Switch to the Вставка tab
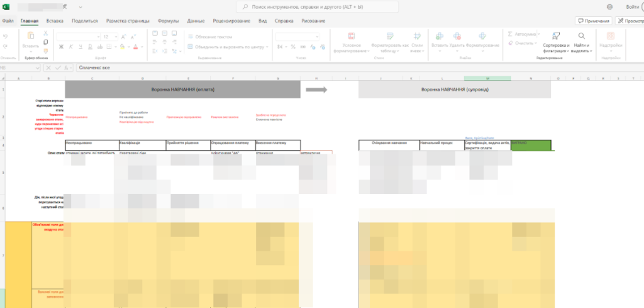This screenshot has width=644, height=308. tap(55, 21)
